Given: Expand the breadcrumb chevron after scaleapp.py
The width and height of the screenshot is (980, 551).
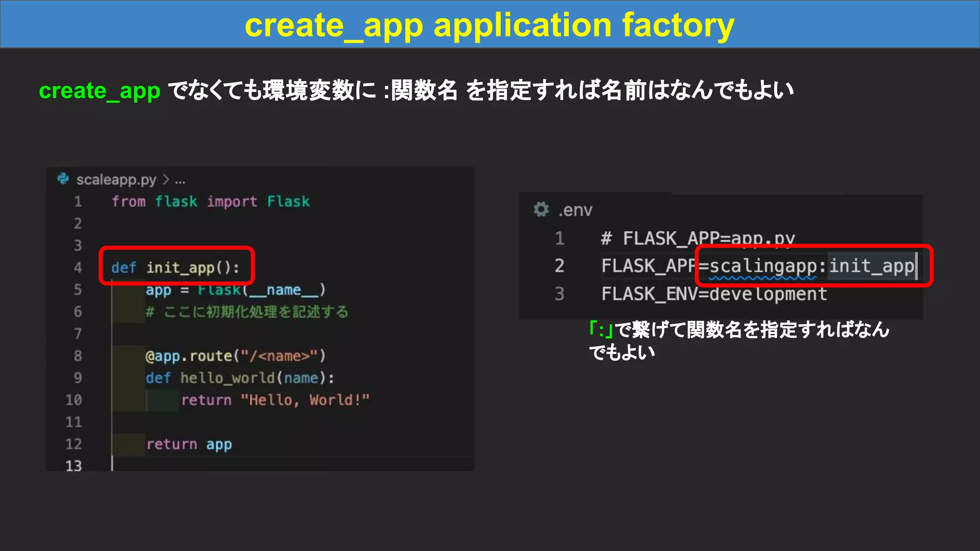Looking at the screenshot, I should 166,180.
